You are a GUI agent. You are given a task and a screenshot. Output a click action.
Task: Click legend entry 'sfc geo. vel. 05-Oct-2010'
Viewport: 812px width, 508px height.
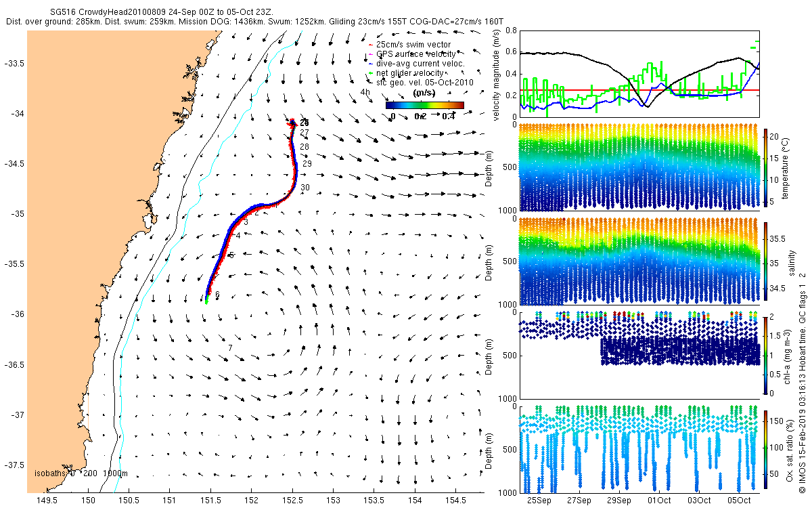coord(424,82)
